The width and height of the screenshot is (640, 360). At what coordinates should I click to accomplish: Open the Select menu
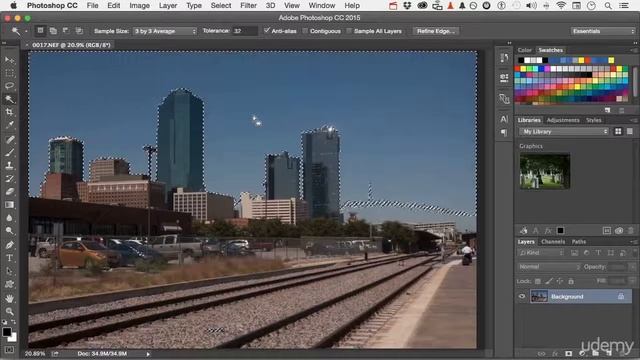pos(221,6)
